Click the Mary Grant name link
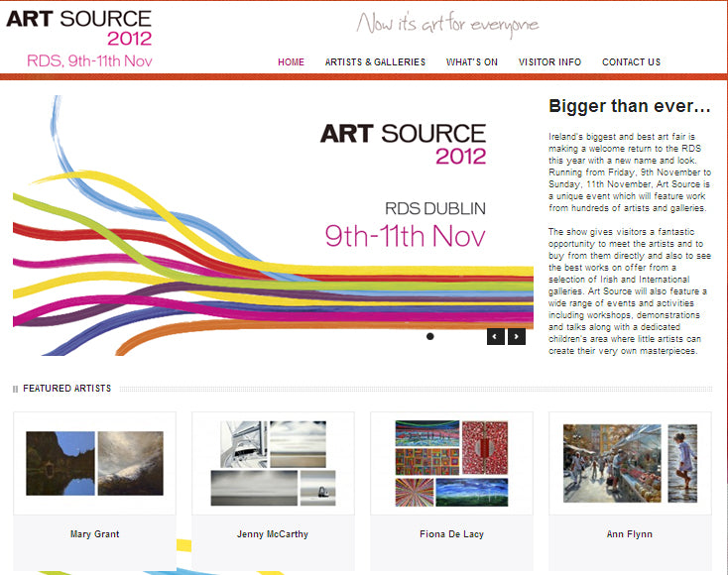Image resolution: width=728 pixels, height=575 pixels. tap(94, 534)
